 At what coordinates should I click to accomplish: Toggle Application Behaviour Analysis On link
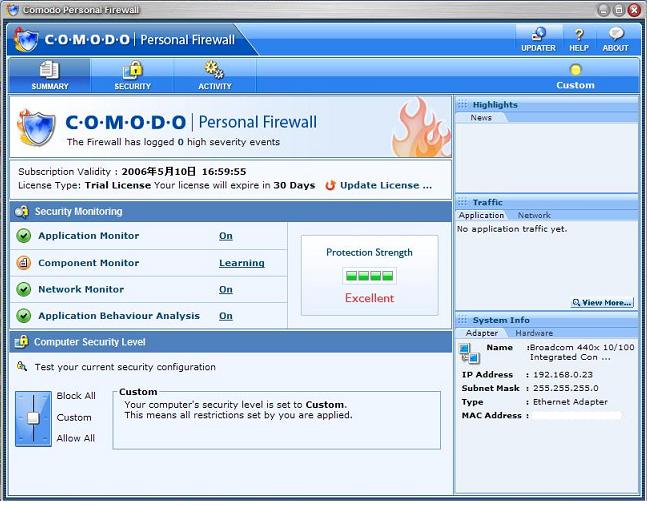pos(227,317)
